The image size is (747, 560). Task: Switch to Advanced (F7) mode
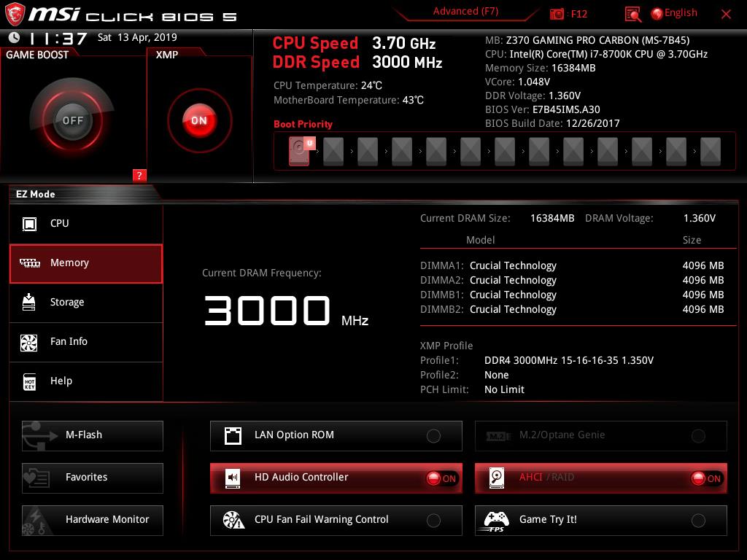tap(465, 12)
